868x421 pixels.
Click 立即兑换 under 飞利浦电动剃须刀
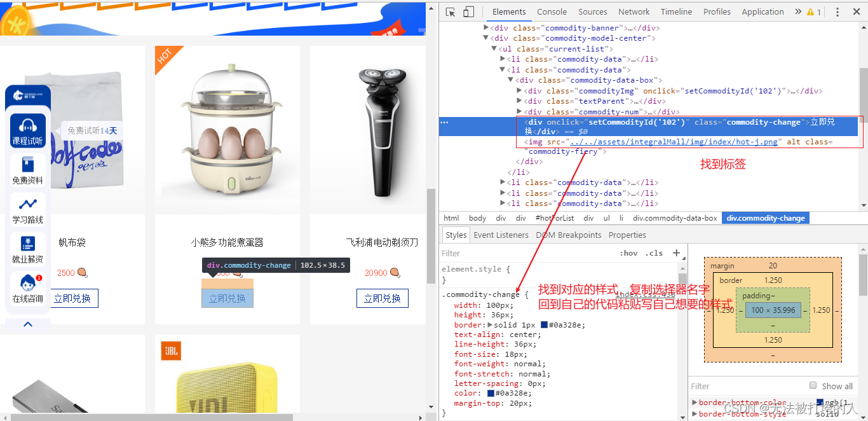tap(383, 298)
